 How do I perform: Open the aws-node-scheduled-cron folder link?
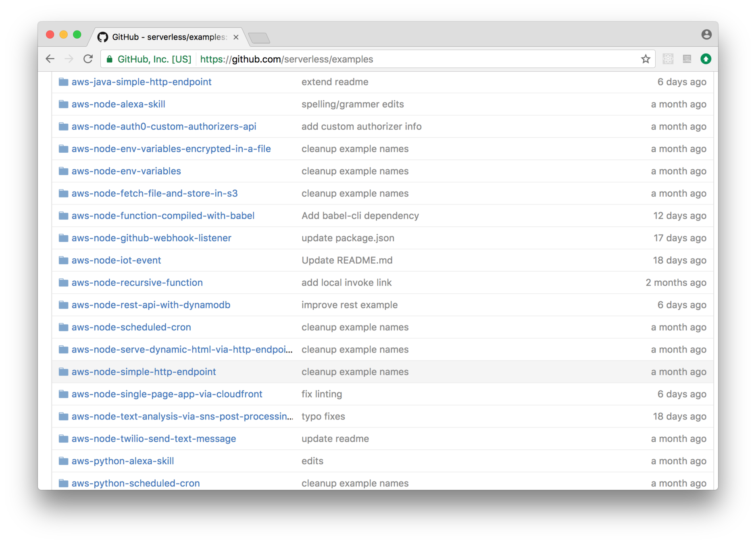click(131, 327)
